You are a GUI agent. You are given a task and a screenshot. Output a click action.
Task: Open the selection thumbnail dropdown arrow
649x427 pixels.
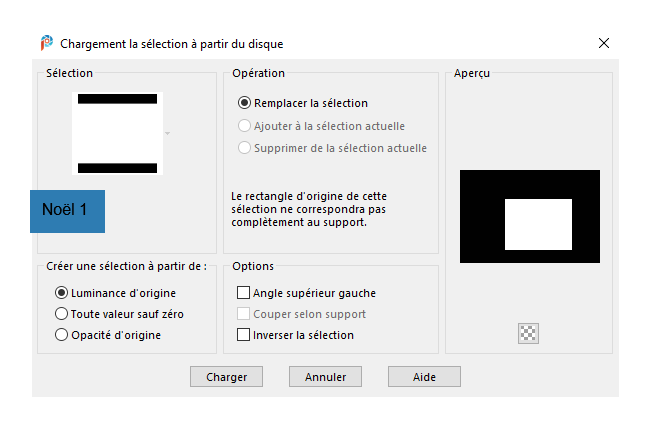tap(168, 133)
